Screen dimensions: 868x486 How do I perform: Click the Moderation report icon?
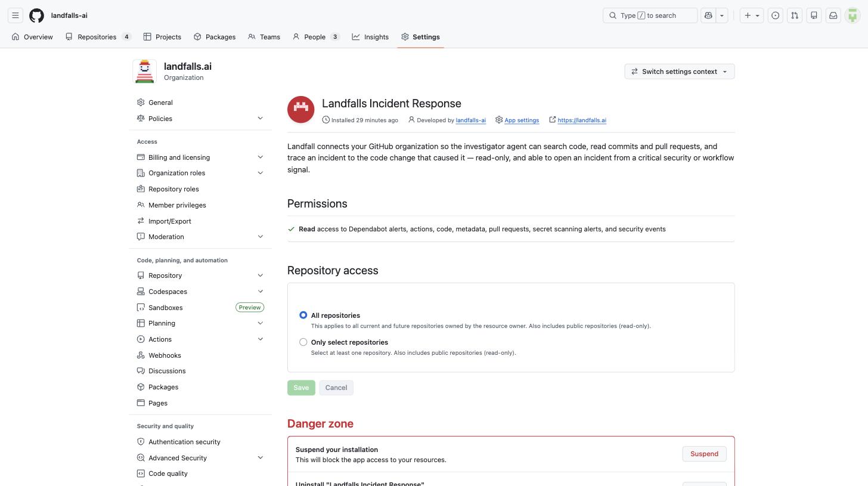tap(141, 237)
